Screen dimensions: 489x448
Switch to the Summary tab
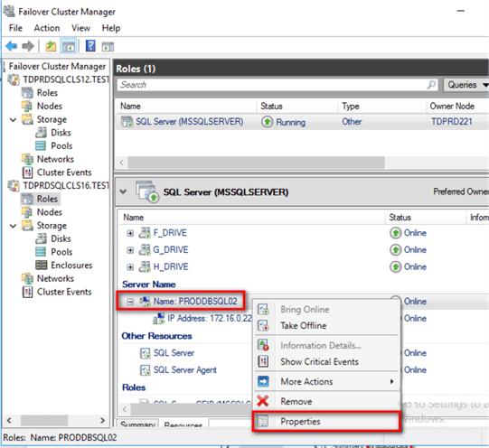pos(138,425)
